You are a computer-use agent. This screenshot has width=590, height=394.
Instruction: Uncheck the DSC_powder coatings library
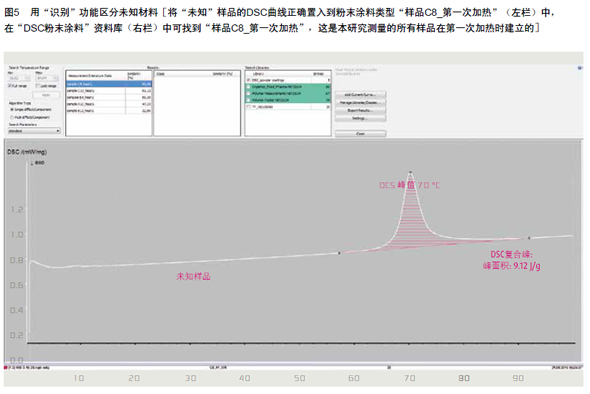248,80
